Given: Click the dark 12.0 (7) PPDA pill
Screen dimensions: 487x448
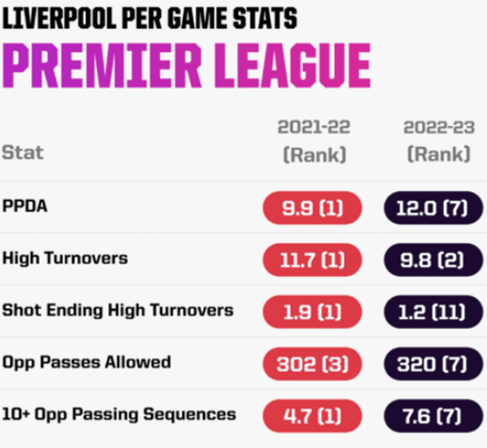Looking at the screenshot, I should pos(433,208).
